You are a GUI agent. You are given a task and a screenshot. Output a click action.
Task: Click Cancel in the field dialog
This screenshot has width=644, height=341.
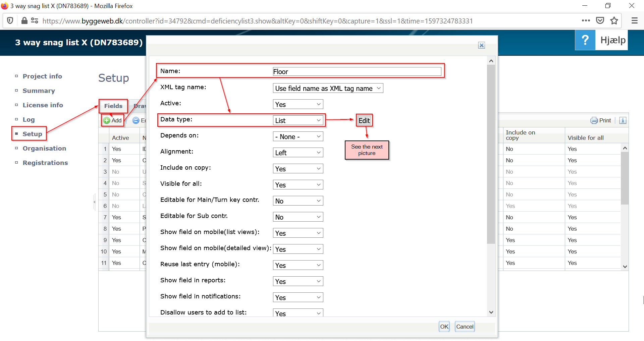point(465,327)
